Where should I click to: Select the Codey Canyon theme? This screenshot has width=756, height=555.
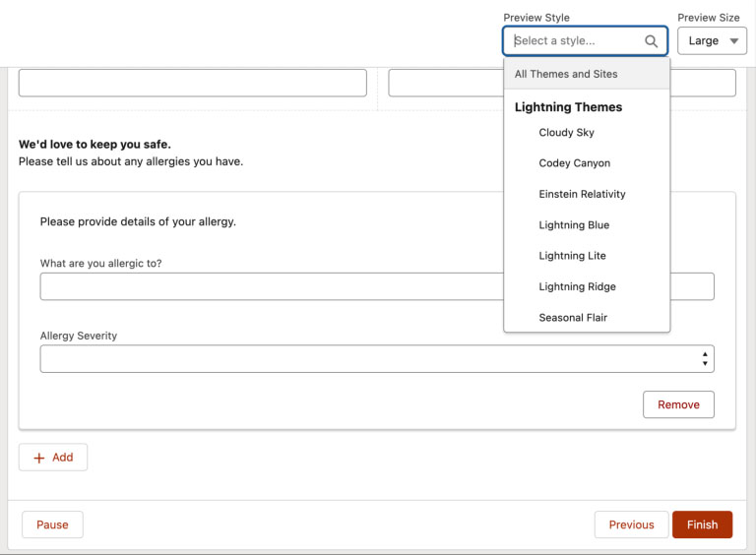click(575, 163)
